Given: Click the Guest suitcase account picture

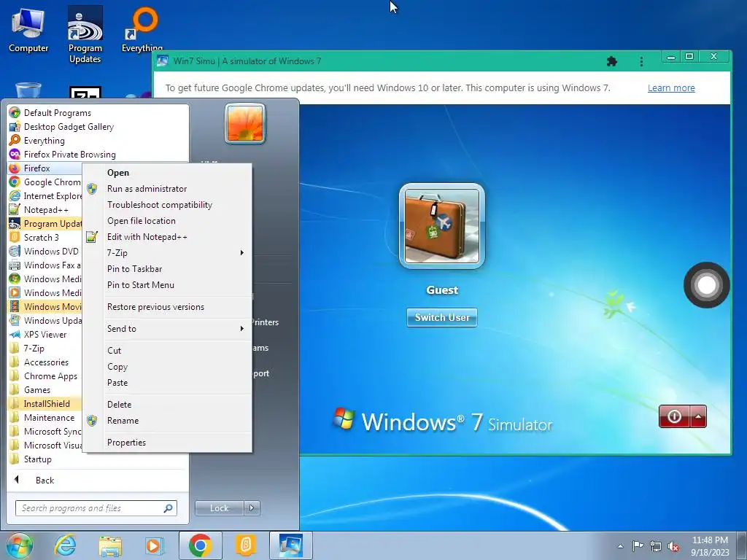Looking at the screenshot, I should (x=441, y=226).
